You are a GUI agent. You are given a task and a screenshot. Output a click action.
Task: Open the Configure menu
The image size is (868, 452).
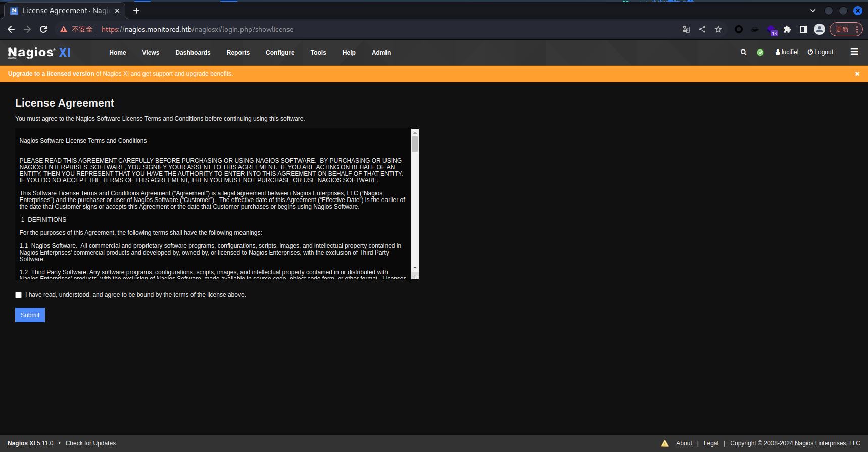(280, 53)
